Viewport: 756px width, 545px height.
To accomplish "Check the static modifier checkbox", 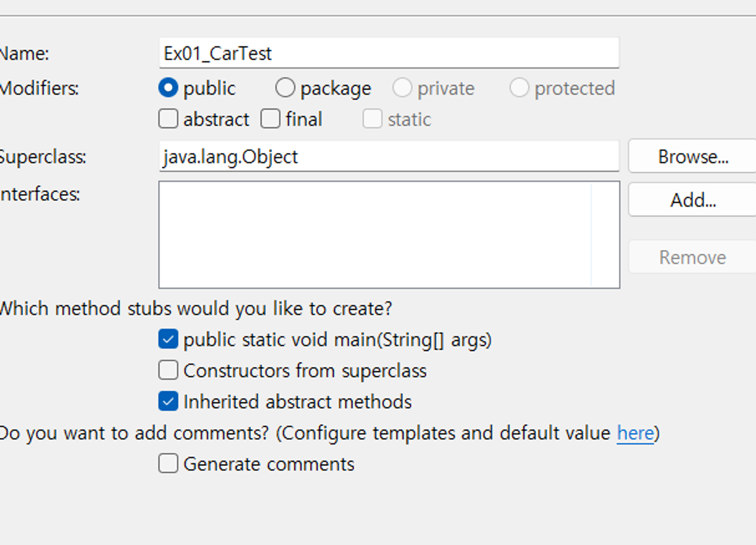I will click(x=372, y=119).
